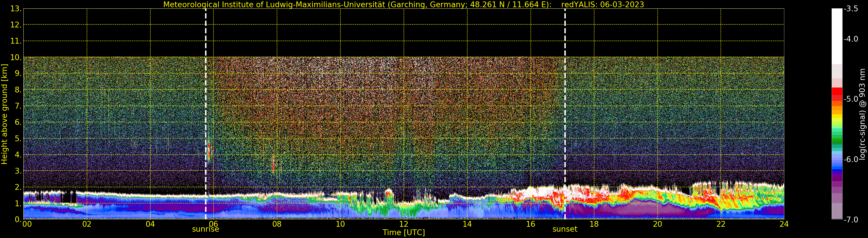Click the red band of the colorbar
The height and width of the screenshot is (238, 868).
[837, 94]
